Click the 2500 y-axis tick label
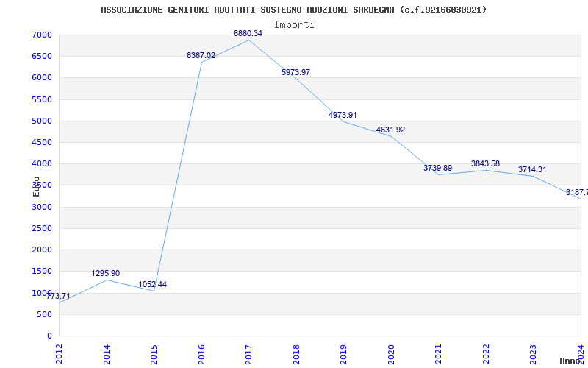The height and width of the screenshot is (368, 588). pos(42,228)
